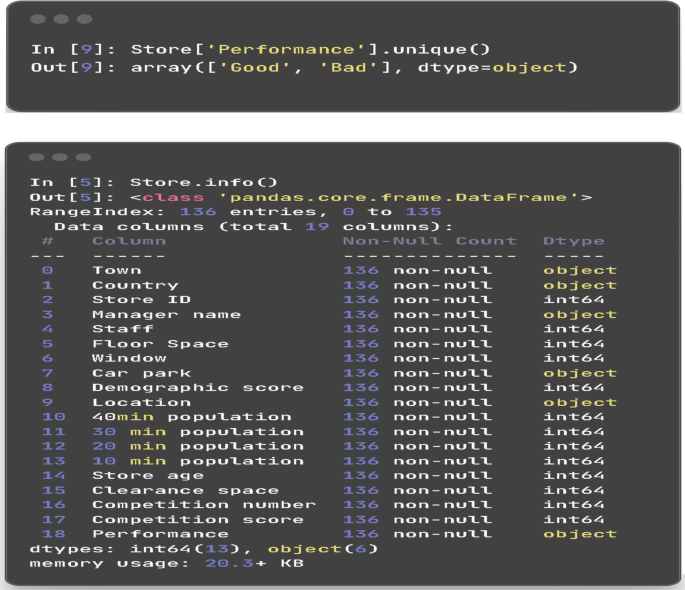Click the first dot in the top window

point(36,20)
